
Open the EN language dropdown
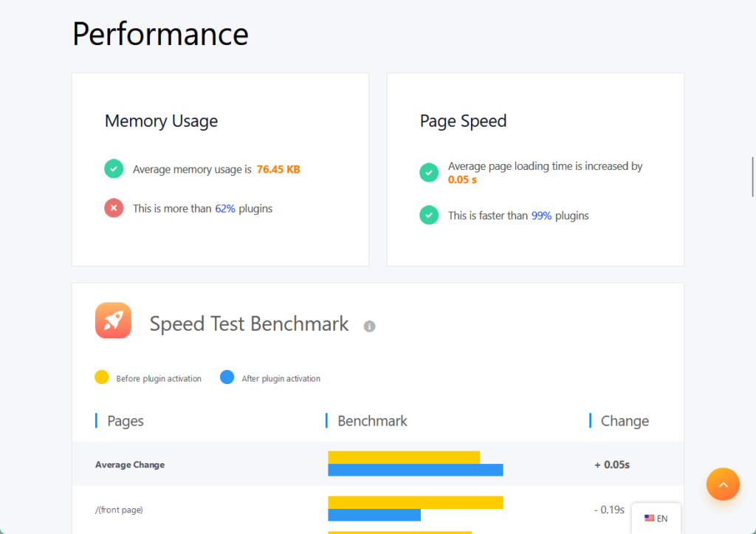[656, 518]
